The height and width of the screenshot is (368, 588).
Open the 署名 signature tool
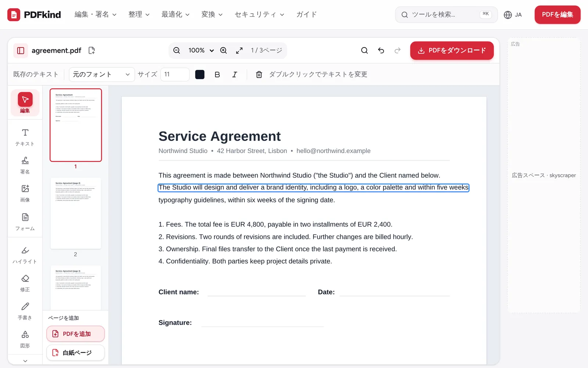coord(25,165)
